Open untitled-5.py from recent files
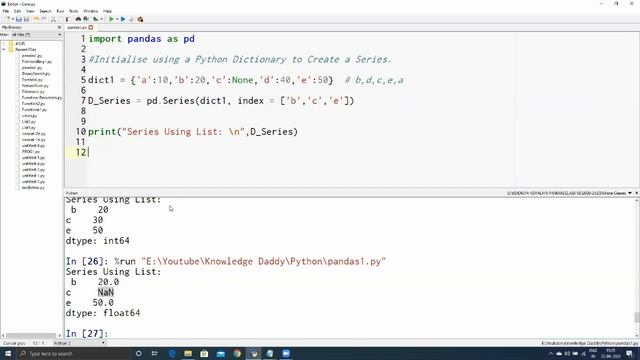The image size is (640, 360). 33,158
